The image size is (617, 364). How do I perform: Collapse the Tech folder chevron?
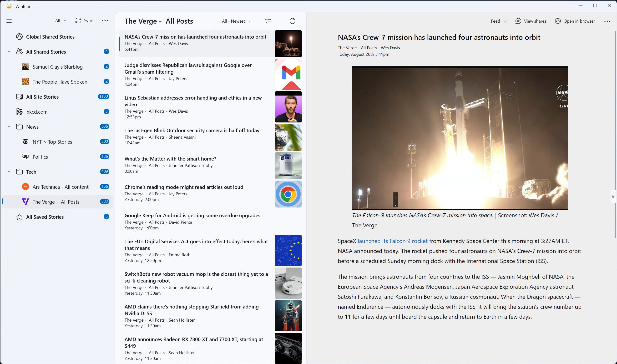click(9, 172)
